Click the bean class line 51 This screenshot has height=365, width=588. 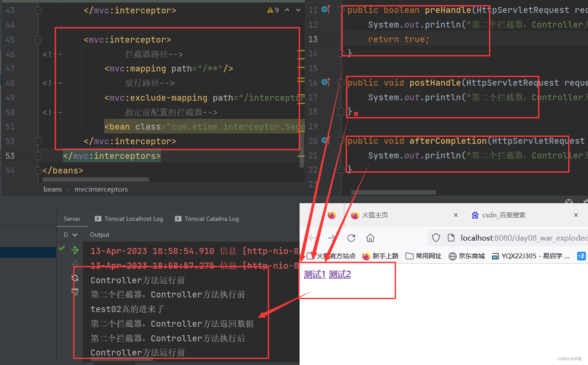click(204, 127)
